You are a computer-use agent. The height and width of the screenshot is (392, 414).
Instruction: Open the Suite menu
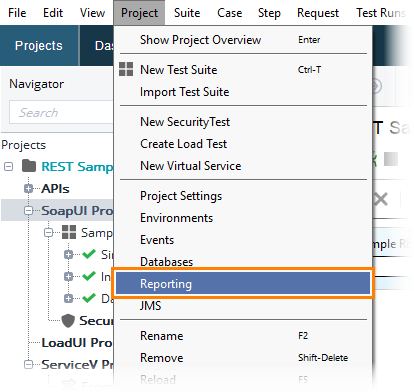click(187, 13)
